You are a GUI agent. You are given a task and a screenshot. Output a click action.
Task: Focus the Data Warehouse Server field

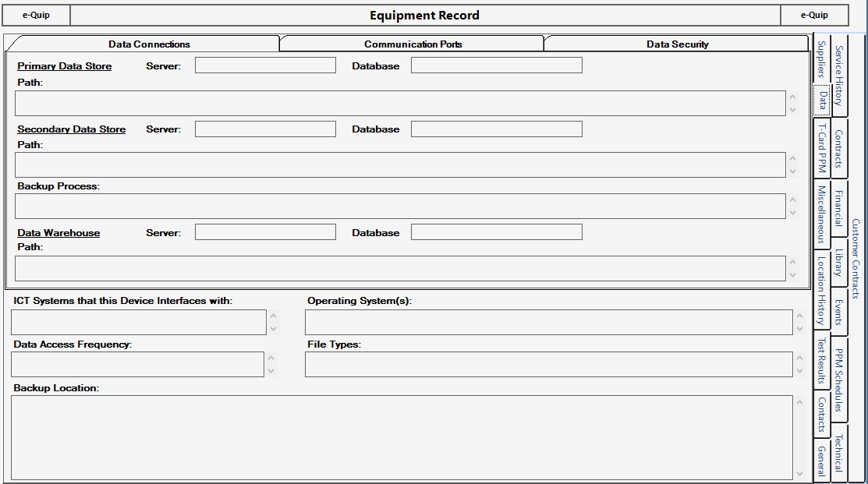click(x=265, y=231)
